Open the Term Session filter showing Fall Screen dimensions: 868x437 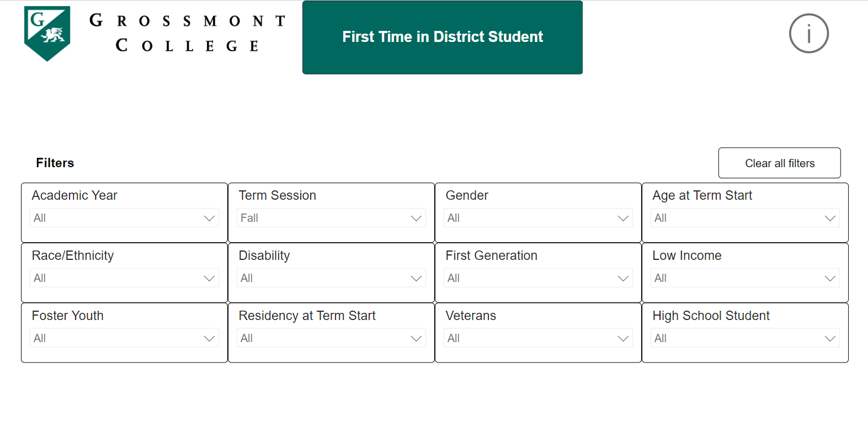click(331, 218)
